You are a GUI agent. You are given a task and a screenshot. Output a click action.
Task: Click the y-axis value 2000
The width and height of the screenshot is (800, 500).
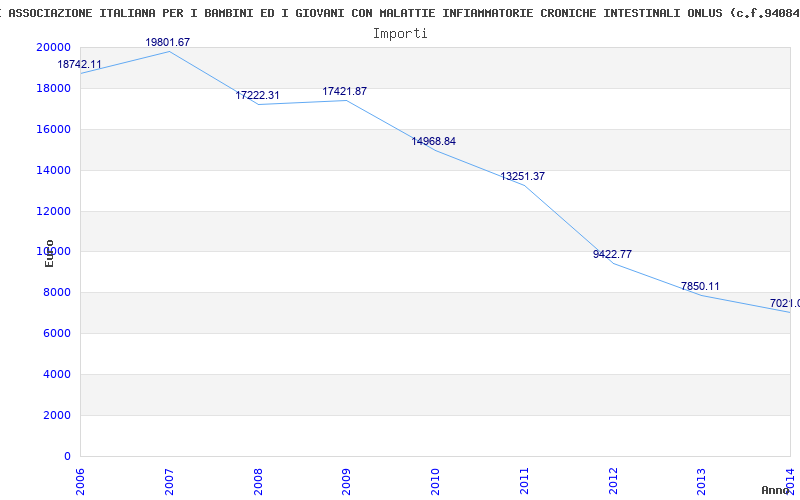tap(57, 415)
